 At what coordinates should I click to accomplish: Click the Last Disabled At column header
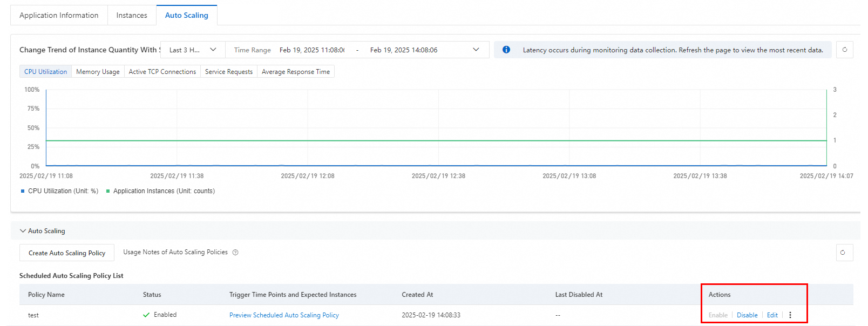[579, 295]
